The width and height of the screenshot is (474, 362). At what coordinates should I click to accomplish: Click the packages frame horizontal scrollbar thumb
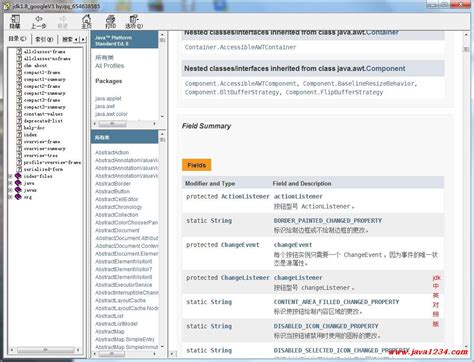112,124
